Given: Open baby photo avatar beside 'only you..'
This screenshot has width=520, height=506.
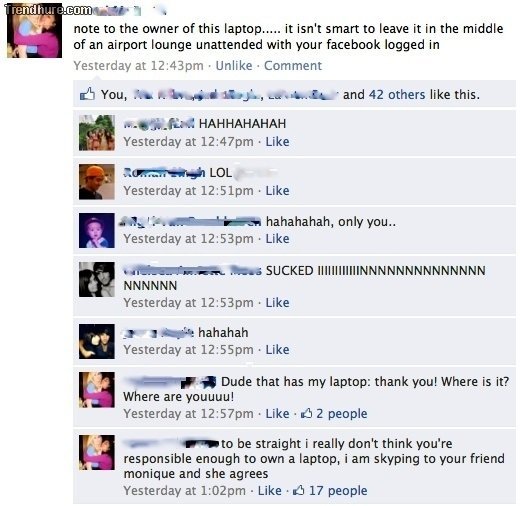Looking at the screenshot, I should (x=97, y=230).
